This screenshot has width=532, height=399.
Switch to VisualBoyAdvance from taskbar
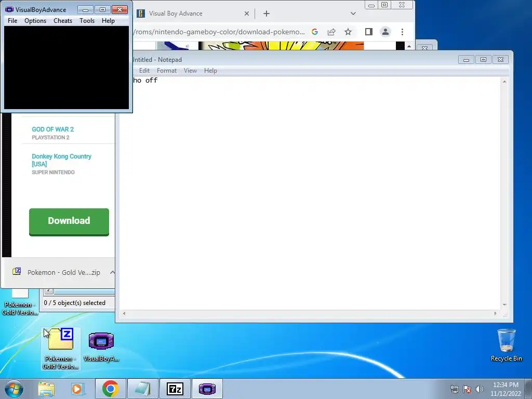(x=207, y=389)
